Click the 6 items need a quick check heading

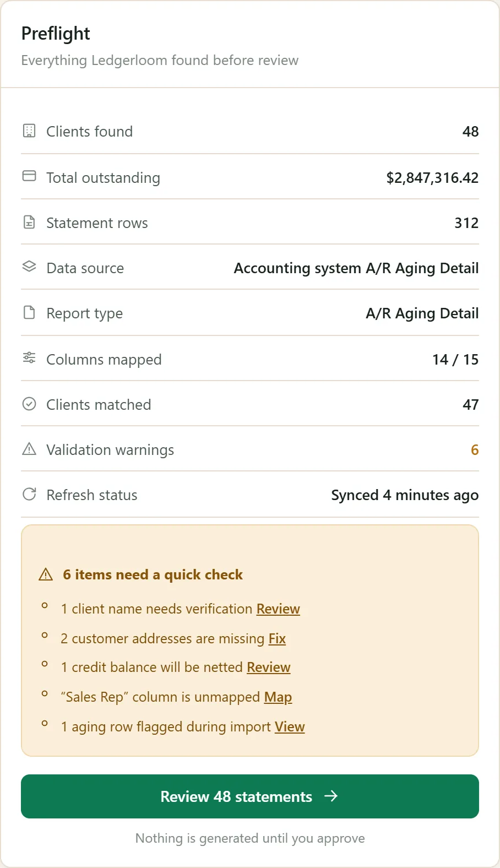point(153,574)
